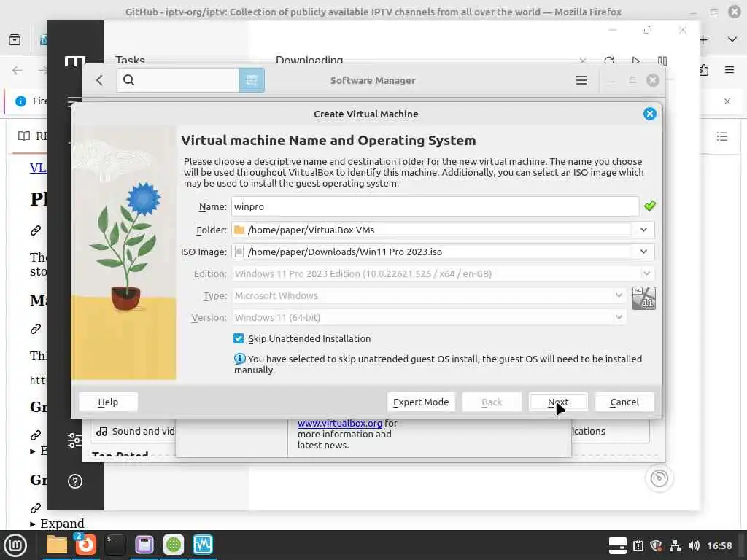Click the Back button in the wizard
This screenshot has height=560, width=747.
[492, 402]
